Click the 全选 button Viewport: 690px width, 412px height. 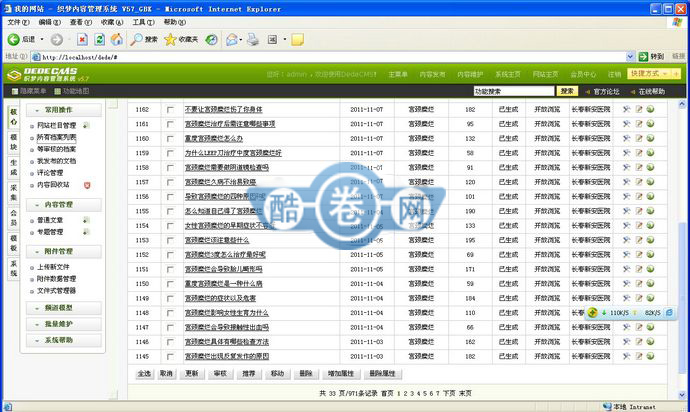pos(144,374)
